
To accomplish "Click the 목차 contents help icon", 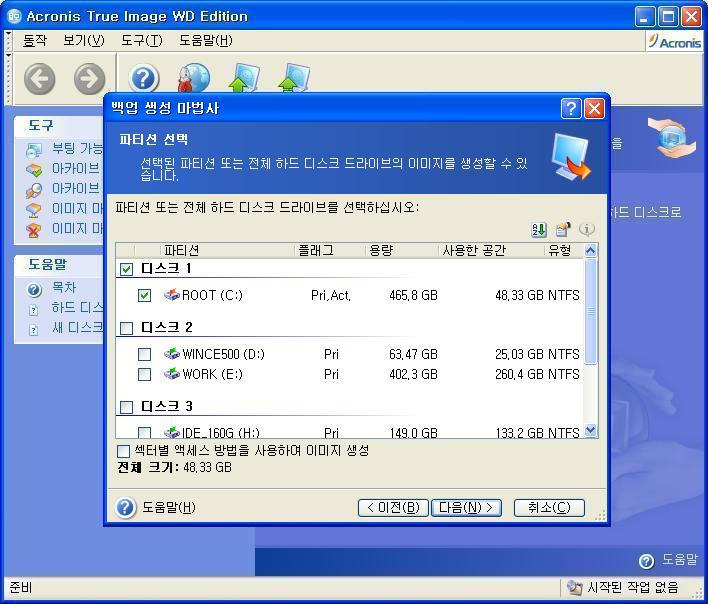I will coord(34,289).
